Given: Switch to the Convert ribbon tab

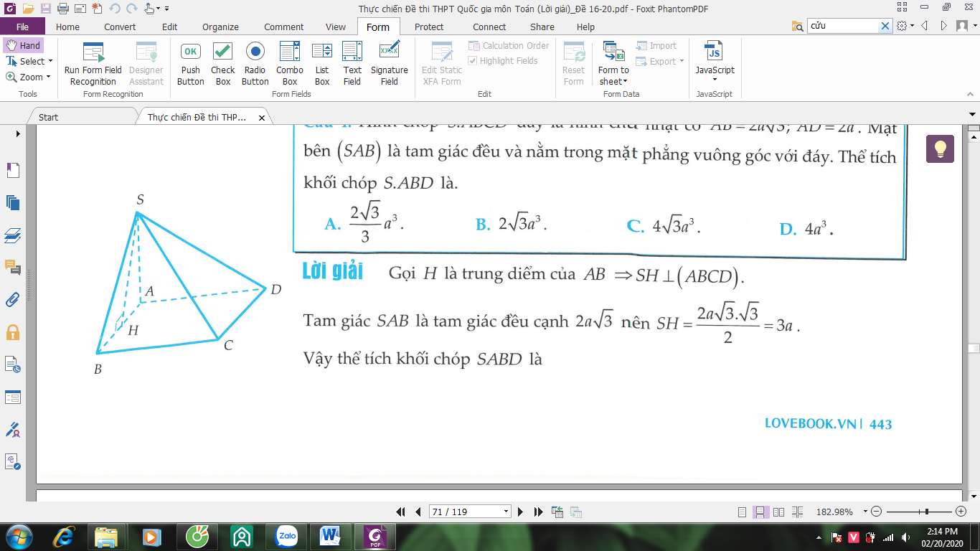Looking at the screenshot, I should coord(120,27).
